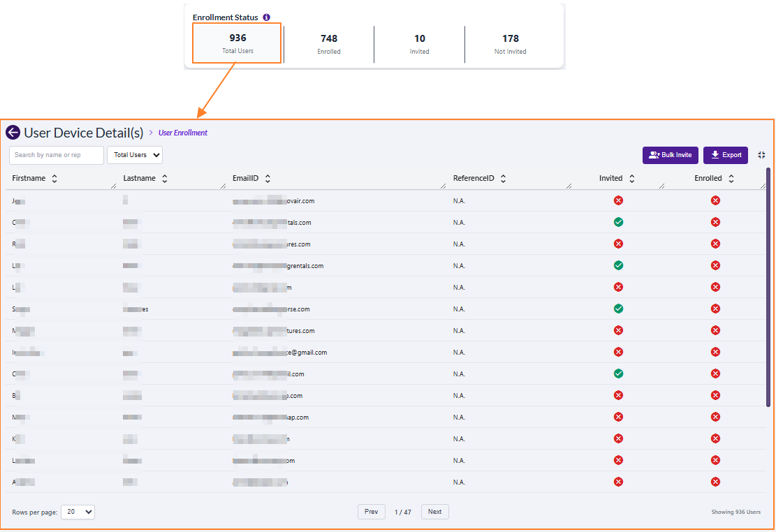Click the first row's red Enrolled status icon
Viewport: 776px width, 532px height.
715,201
